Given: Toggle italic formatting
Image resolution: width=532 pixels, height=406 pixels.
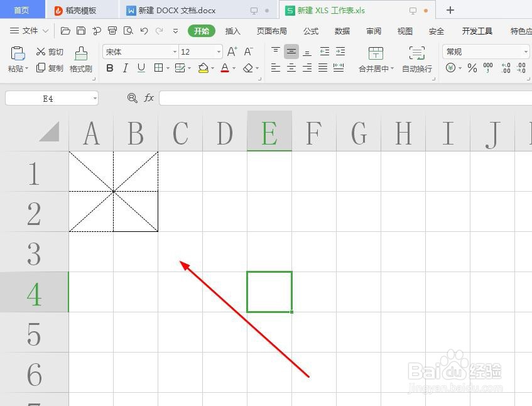Looking at the screenshot, I should (126, 68).
